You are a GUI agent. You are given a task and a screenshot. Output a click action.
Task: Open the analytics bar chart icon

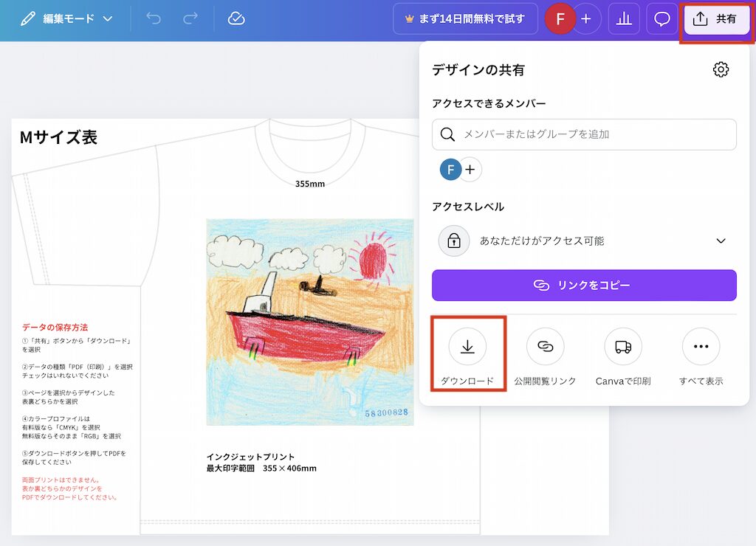(624, 18)
